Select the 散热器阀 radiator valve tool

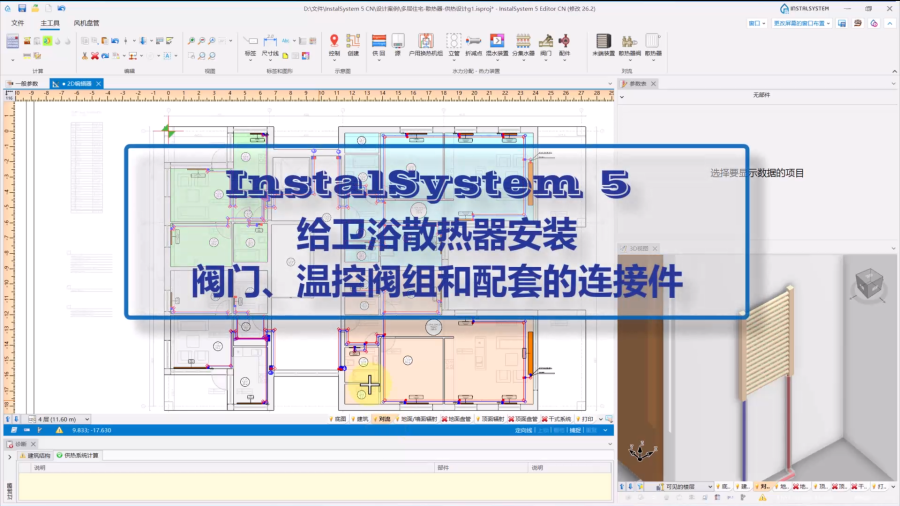click(x=630, y=43)
